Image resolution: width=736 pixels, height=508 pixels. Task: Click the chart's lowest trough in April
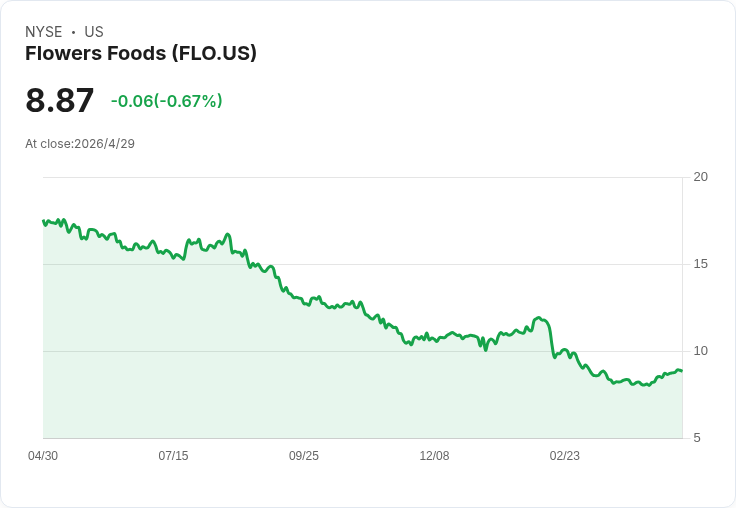[648, 385]
